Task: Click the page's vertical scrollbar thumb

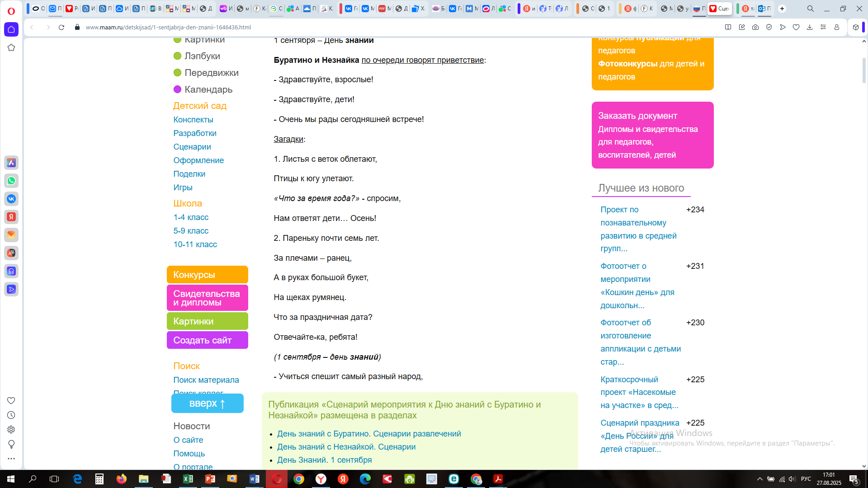Action: [864, 70]
